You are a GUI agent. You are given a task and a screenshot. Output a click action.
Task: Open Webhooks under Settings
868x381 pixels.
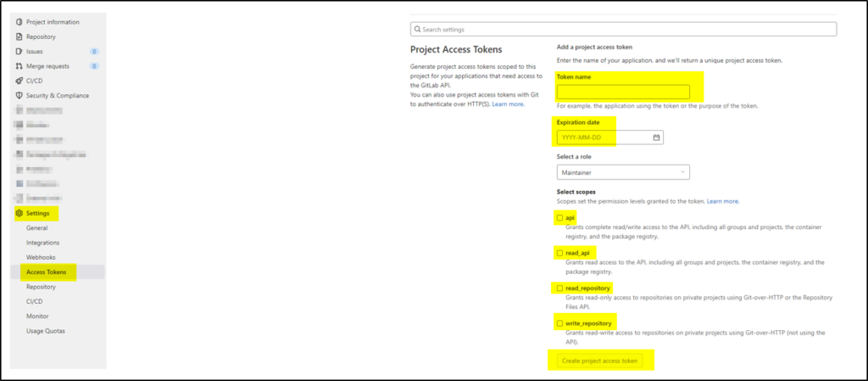coord(42,257)
